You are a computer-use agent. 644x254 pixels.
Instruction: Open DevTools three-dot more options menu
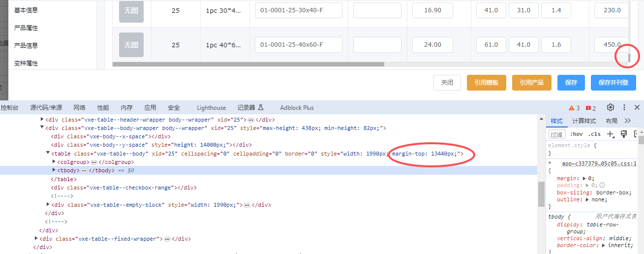click(x=624, y=107)
